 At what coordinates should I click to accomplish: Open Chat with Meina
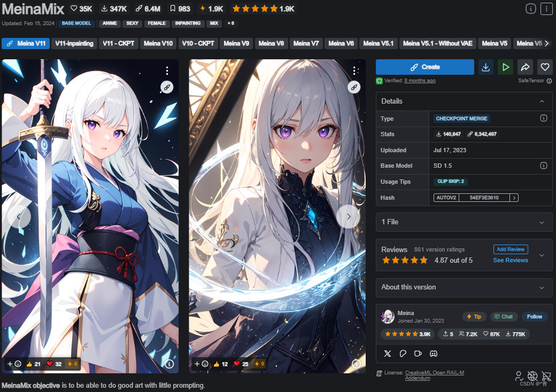tap(504, 317)
